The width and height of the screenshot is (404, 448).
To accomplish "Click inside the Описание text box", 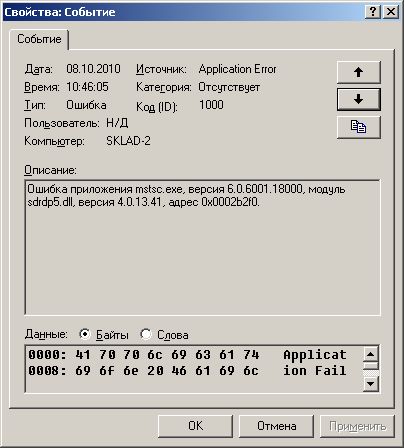I will tap(202, 247).
